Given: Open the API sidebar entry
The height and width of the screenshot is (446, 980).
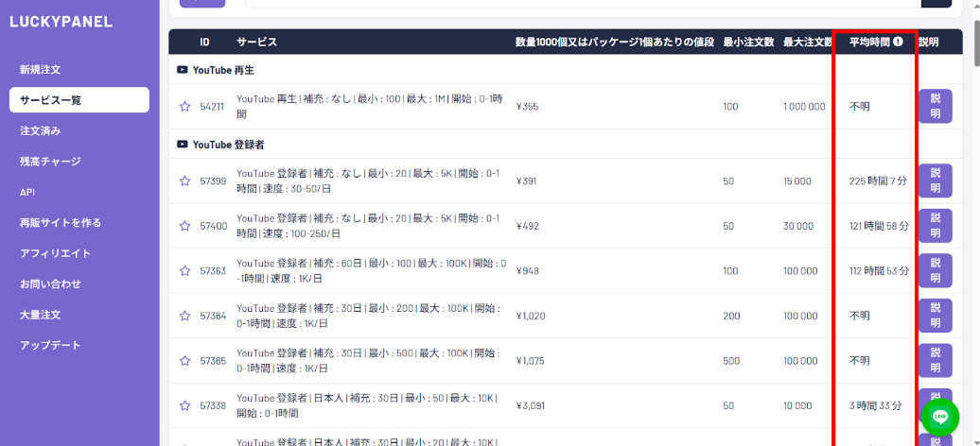Looking at the screenshot, I should point(79,192).
